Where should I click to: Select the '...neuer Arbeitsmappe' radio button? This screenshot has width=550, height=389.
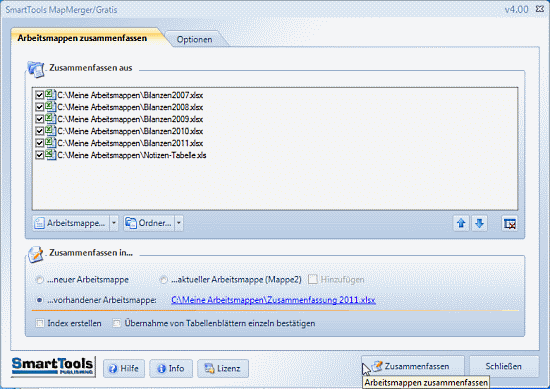tap(40, 280)
